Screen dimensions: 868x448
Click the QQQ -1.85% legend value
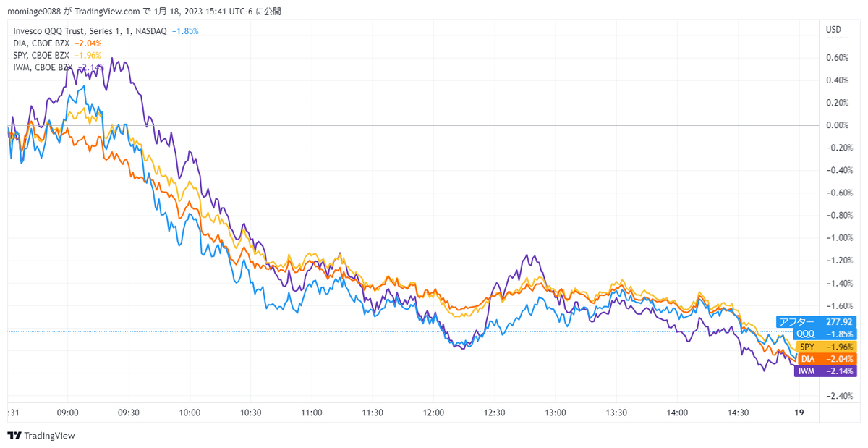coord(185,31)
